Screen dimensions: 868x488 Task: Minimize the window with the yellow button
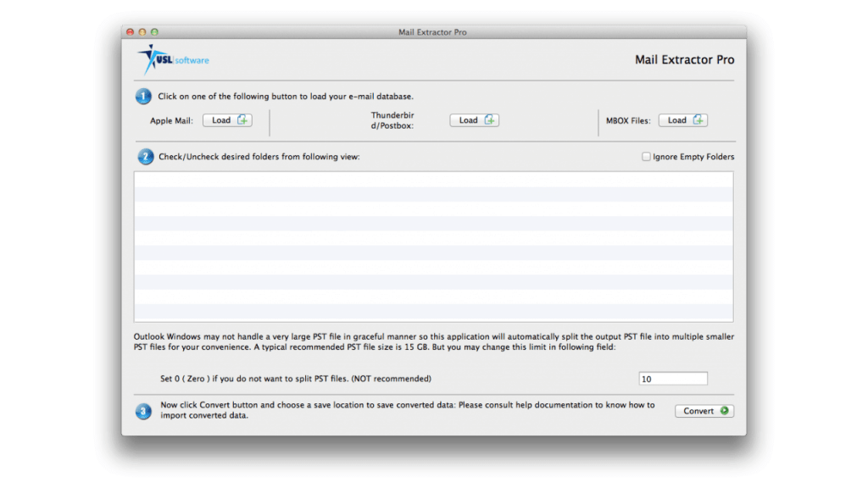tap(142, 32)
